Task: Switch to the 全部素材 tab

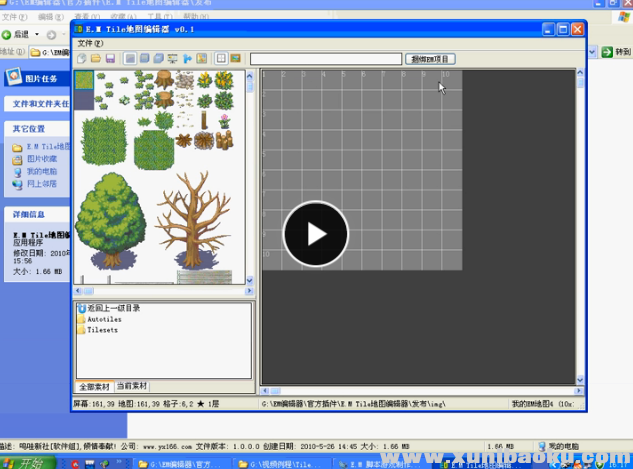Action: tap(95, 386)
